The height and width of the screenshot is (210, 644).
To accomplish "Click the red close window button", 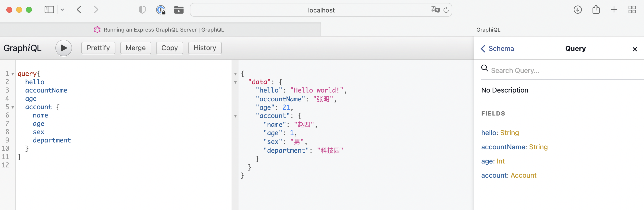I will 9,10.
